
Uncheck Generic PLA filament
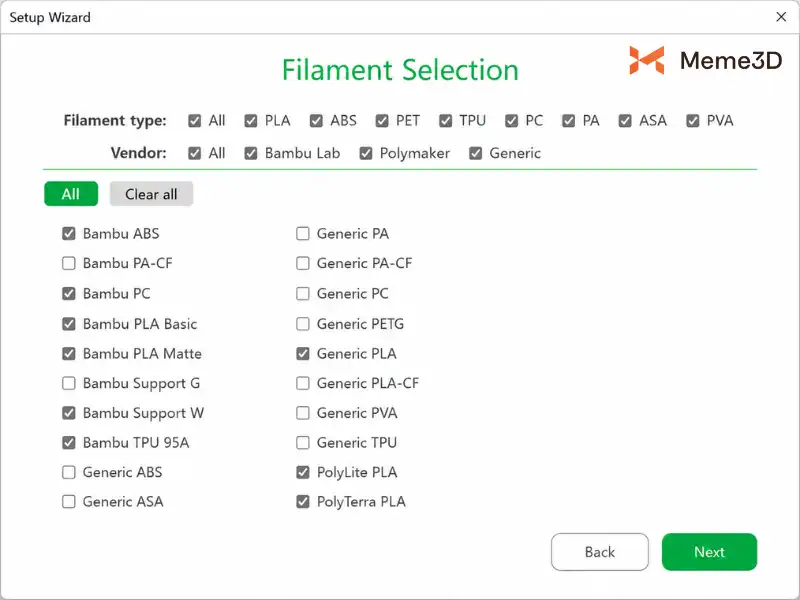click(x=303, y=354)
